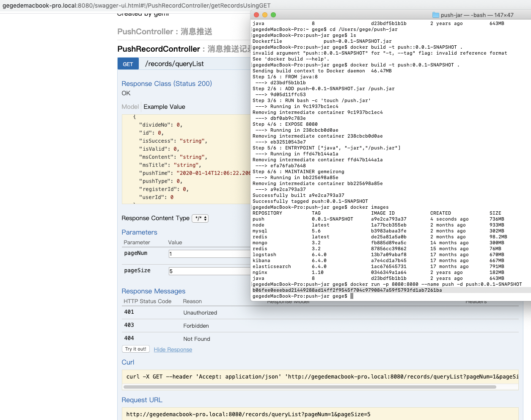Click the Hide Response link

(x=173, y=350)
